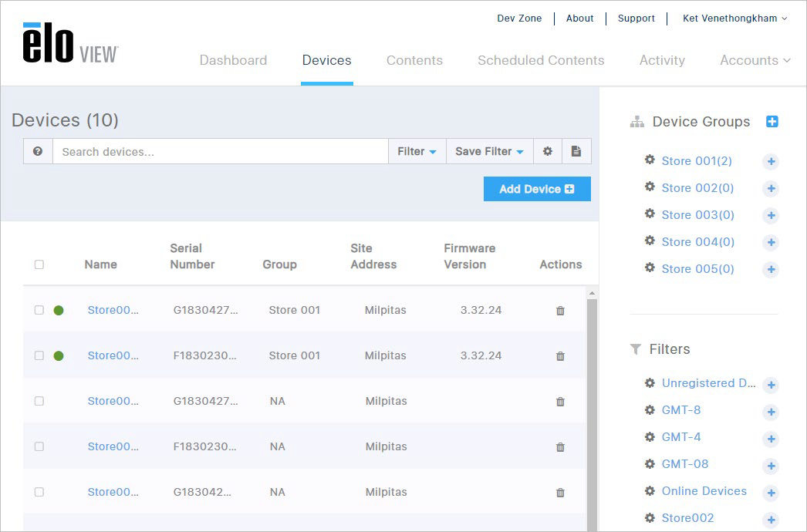
Task: Open gear for Online Devices filter
Action: pyautogui.click(x=650, y=491)
